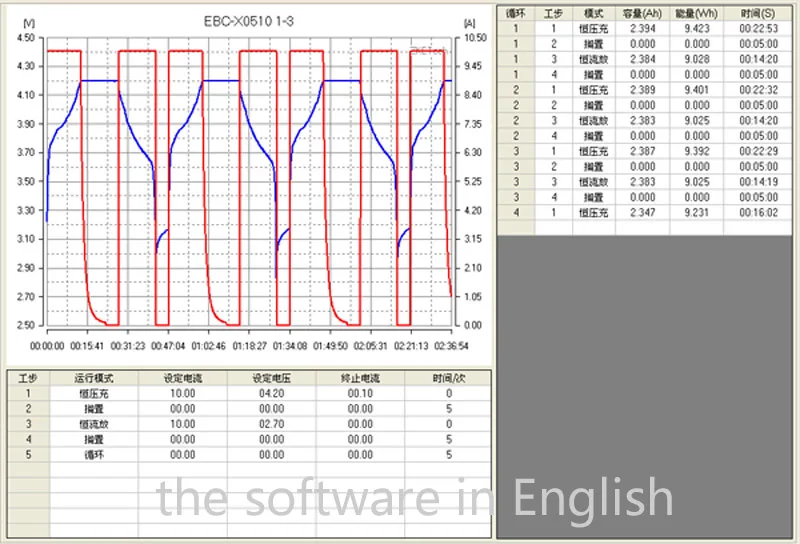Click the 02:36:54 time axis label
800x544 pixels.
pyautogui.click(x=451, y=346)
